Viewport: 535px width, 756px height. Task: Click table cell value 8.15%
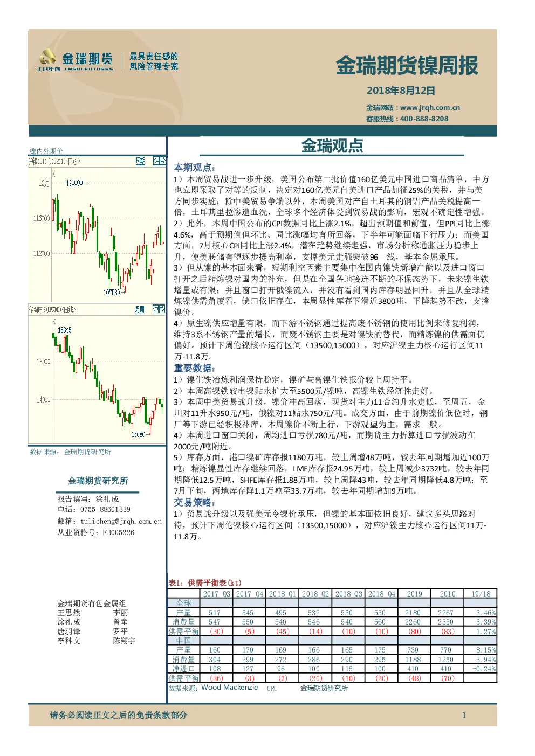[x=486, y=650]
